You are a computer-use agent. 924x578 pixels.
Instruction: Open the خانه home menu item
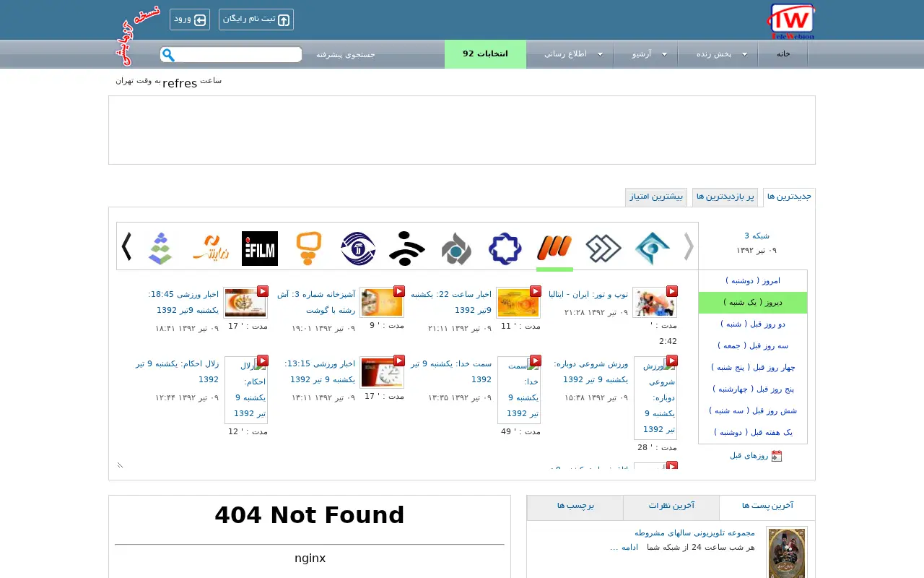[783, 54]
